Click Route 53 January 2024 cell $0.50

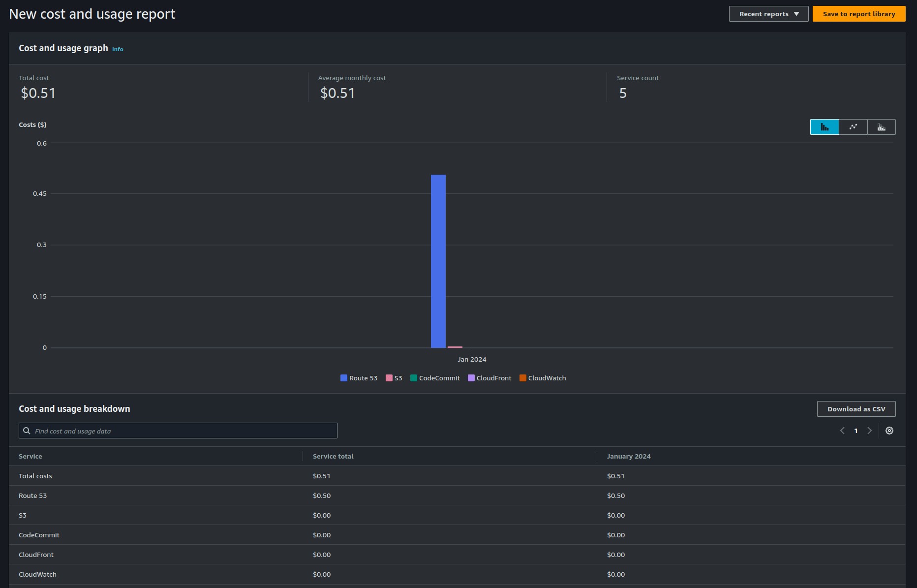pyautogui.click(x=616, y=495)
